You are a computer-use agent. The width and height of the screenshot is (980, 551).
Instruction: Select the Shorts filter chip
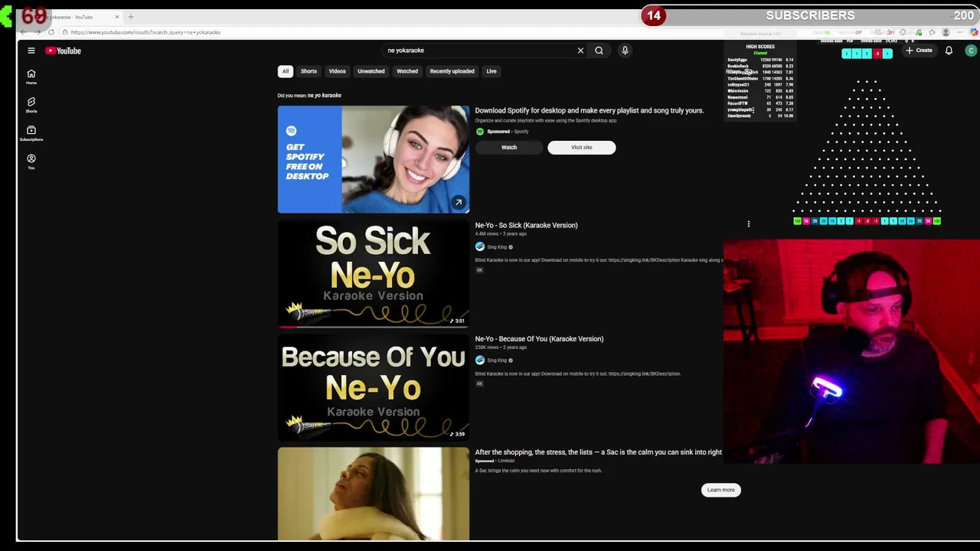click(x=309, y=71)
